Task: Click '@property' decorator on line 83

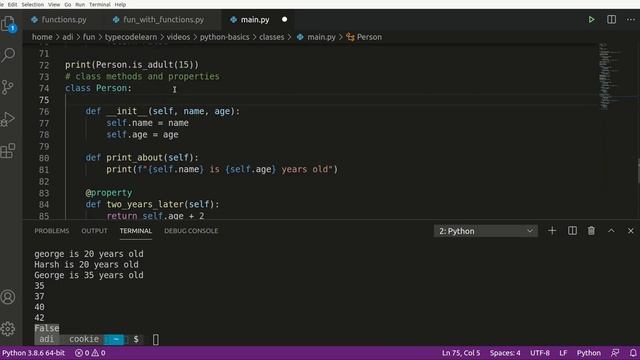Action: 109,193
